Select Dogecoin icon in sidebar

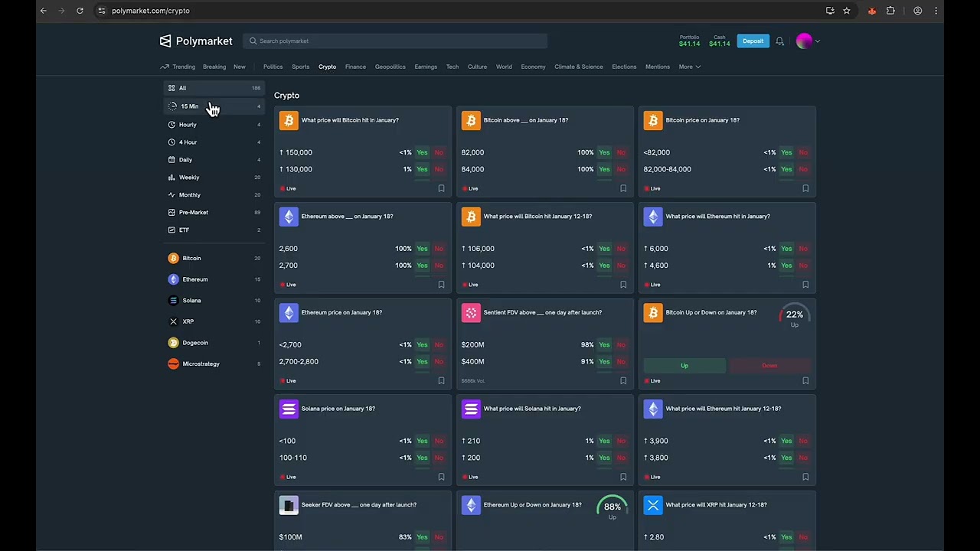pos(173,343)
